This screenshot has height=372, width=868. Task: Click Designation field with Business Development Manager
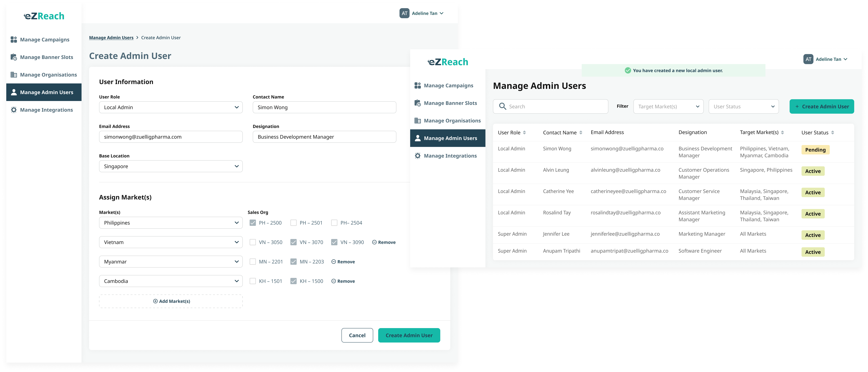pos(325,137)
